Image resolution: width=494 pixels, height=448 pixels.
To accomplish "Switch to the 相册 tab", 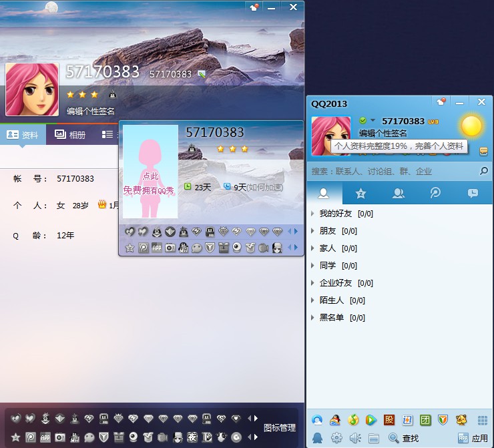I will [x=70, y=135].
